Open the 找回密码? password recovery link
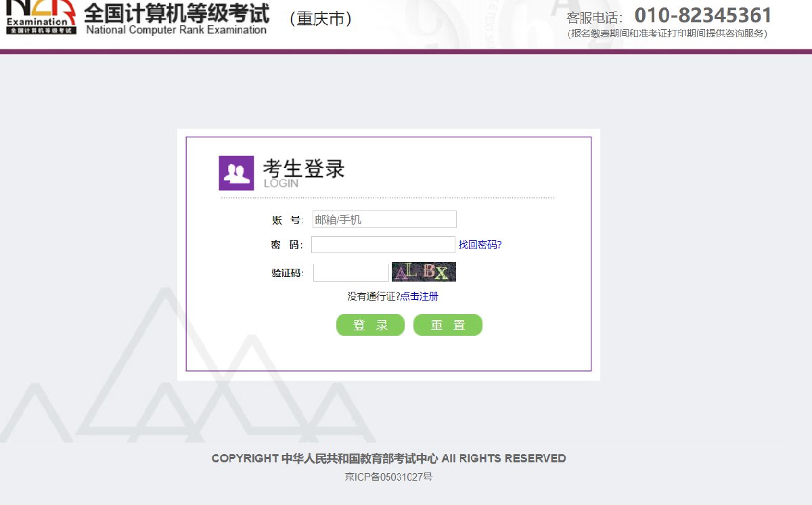The image size is (812, 505). point(480,244)
